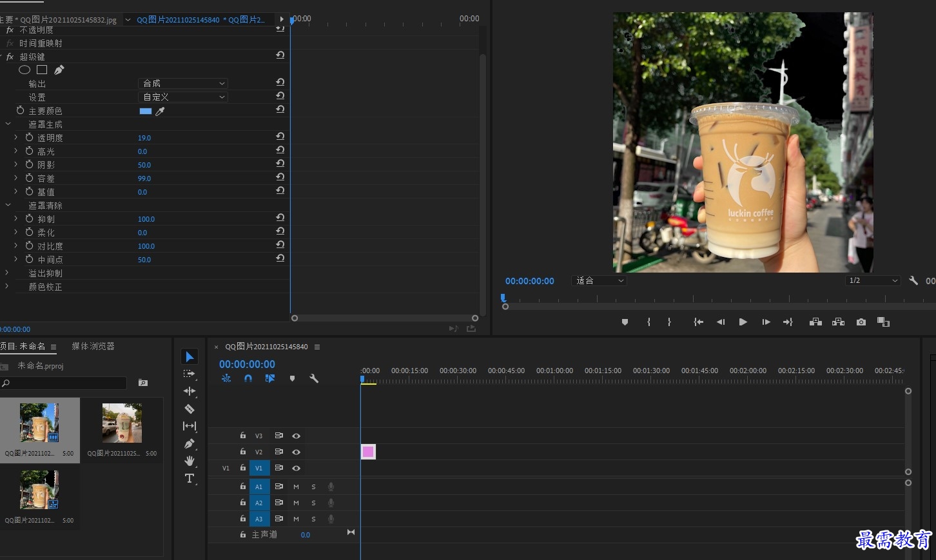Export frame with camera icon
The height and width of the screenshot is (560, 936).
[861, 322]
